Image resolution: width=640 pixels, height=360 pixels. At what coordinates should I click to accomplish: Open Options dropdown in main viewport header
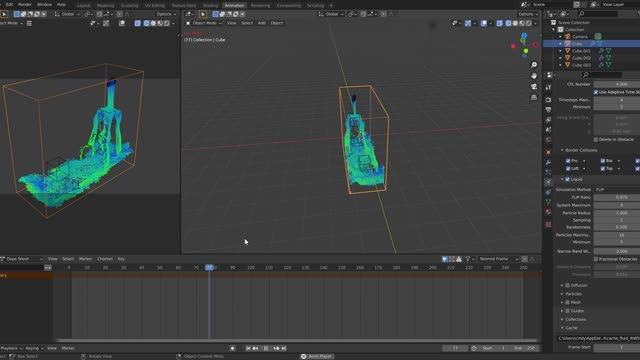[x=527, y=14]
